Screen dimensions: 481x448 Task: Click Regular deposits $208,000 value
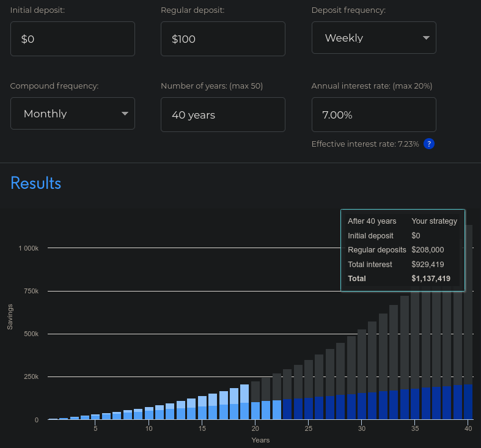[428, 250]
